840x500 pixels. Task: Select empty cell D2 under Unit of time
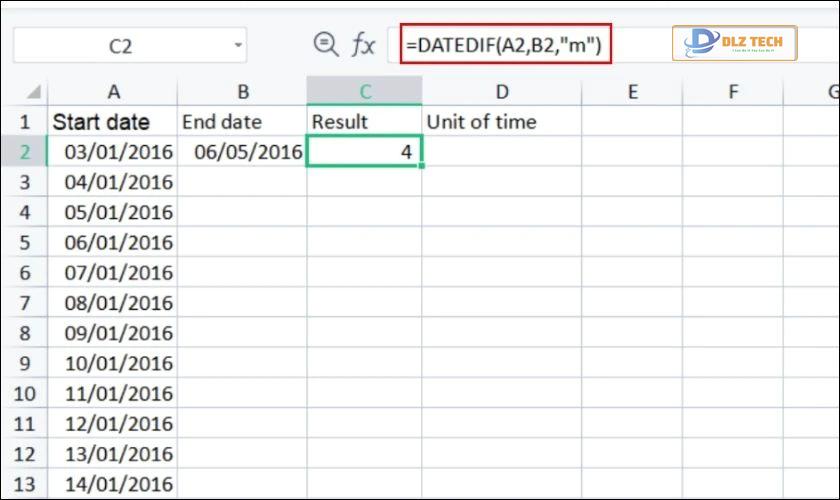(x=501, y=152)
